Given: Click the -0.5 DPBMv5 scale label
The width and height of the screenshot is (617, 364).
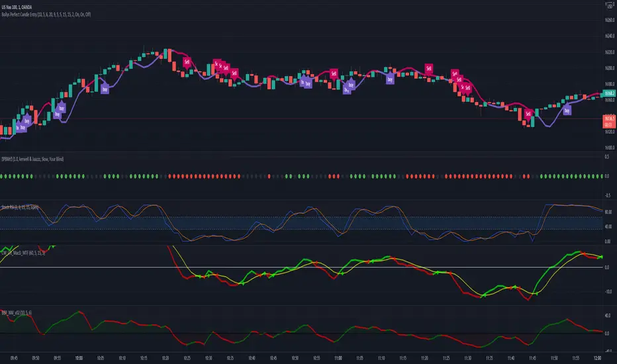Looking at the screenshot, I should 607,195.
